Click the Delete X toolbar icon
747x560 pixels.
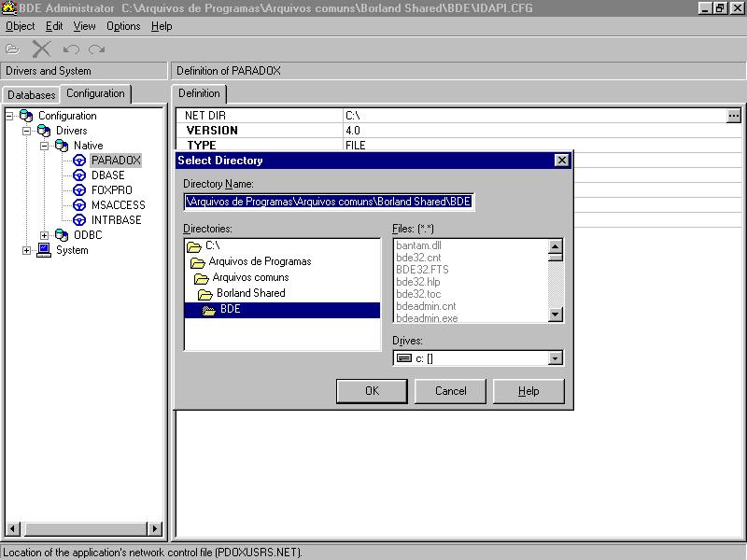[41, 49]
